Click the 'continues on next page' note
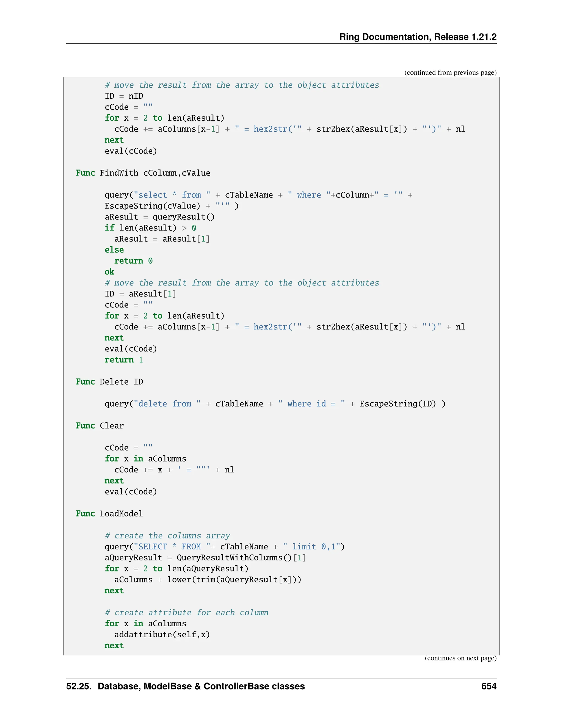 [x=460, y=658]
